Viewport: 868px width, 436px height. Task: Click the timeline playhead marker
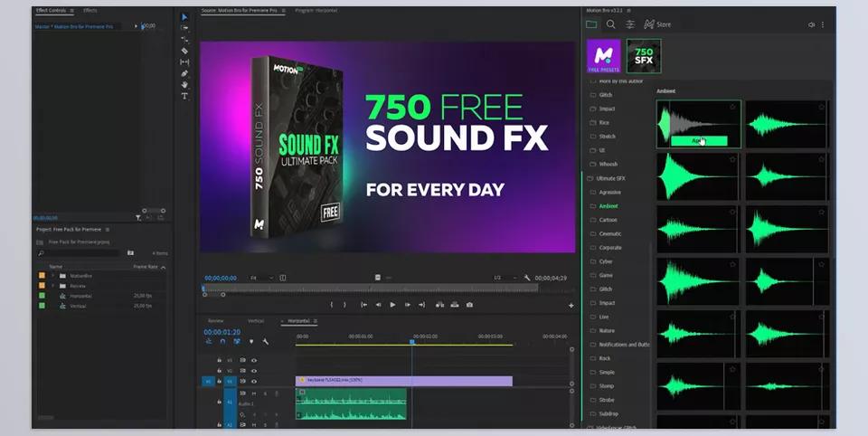click(x=412, y=342)
